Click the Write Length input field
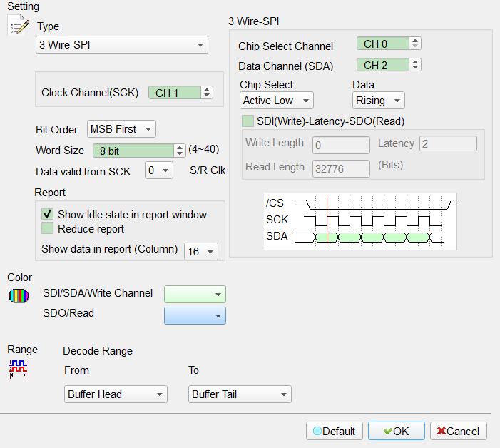Image resolution: width=500 pixels, height=448 pixels. coord(341,145)
